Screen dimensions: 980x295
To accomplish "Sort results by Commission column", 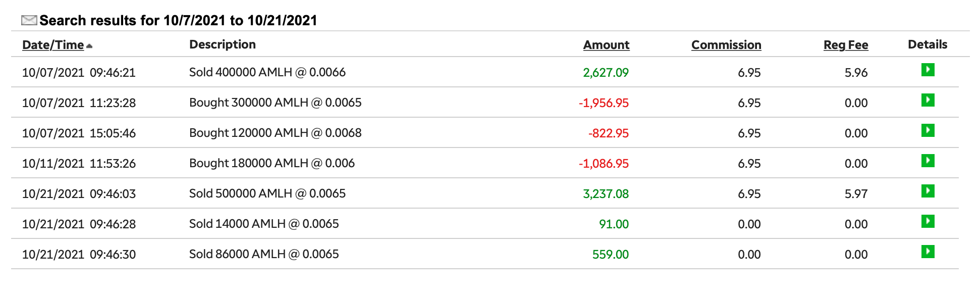I will click(x=726, y=45).
